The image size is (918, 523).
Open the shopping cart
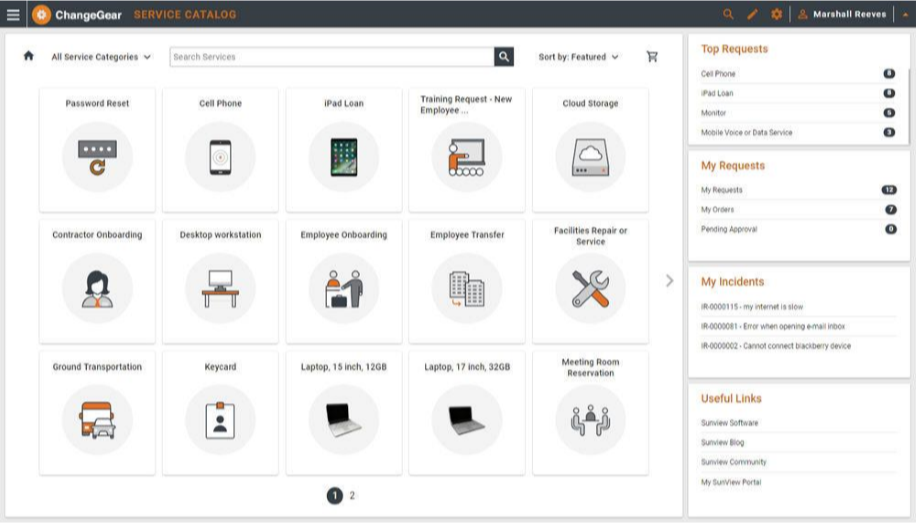coord(652,56)
